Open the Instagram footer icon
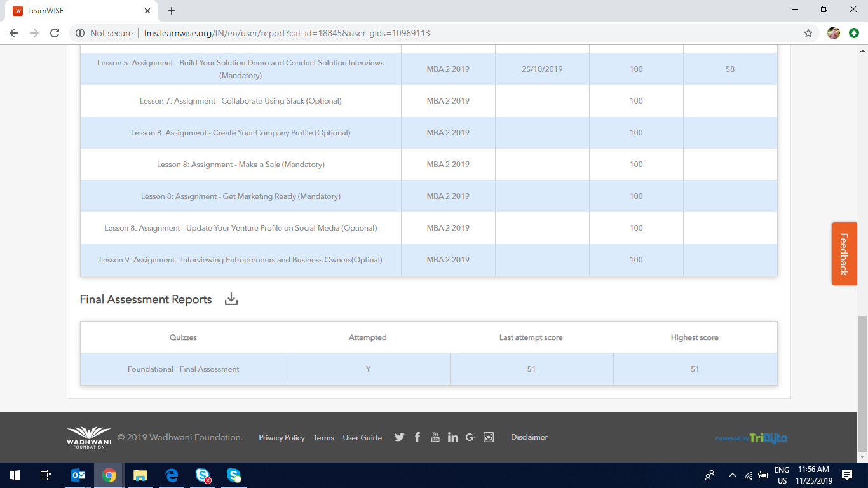Screen dimensions: 868x488 (x=489, y=437)
